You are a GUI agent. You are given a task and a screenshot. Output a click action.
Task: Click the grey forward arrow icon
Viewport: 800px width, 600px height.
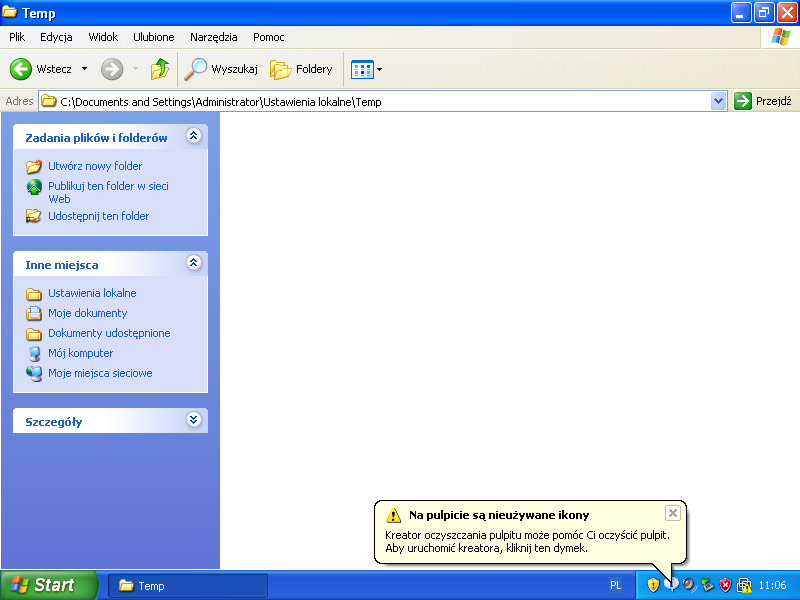112,69
